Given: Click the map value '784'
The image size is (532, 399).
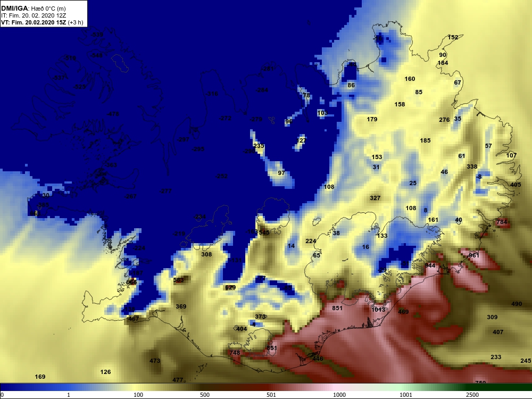Looking at the screenshot, I should click(502, 222).
